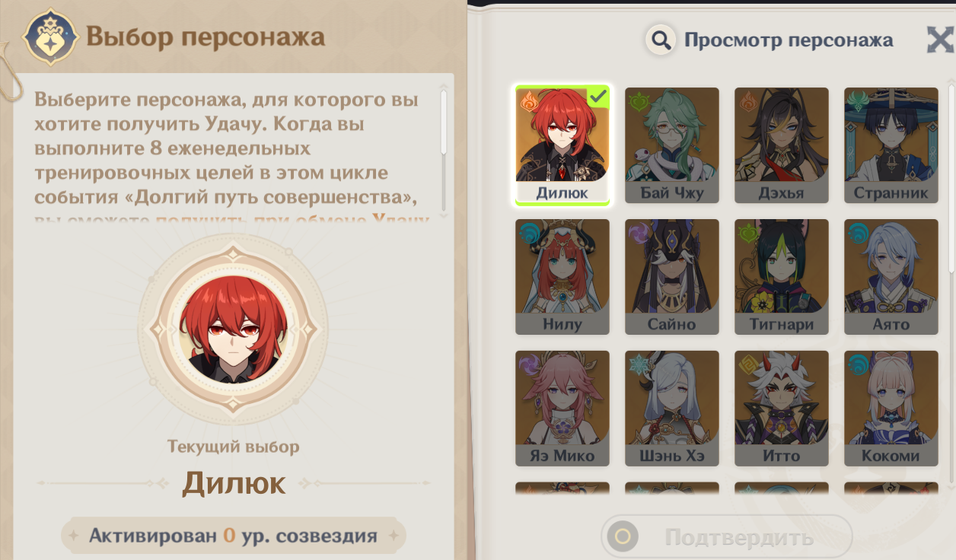Image resolution: width=956 pixels, height=560 pixels.
Task: Choose the Тигнари character card
Action: [x=782, y=277]
